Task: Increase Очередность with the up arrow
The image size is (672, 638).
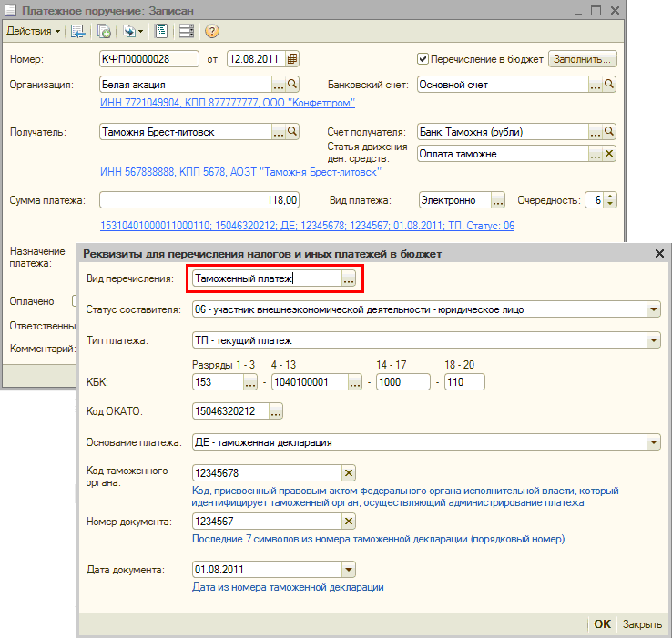Action: (x=610, y=197)
